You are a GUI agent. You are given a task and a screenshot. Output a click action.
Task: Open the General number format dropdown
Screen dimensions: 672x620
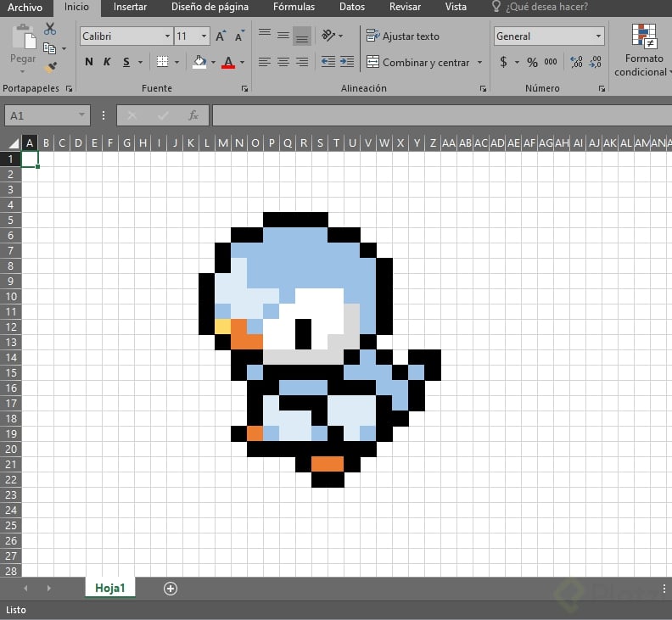coord(599,36)
